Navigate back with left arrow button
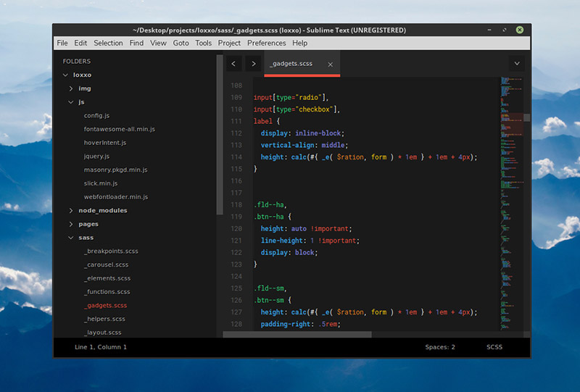Screen dimensions: 580x392 (233, 64)
